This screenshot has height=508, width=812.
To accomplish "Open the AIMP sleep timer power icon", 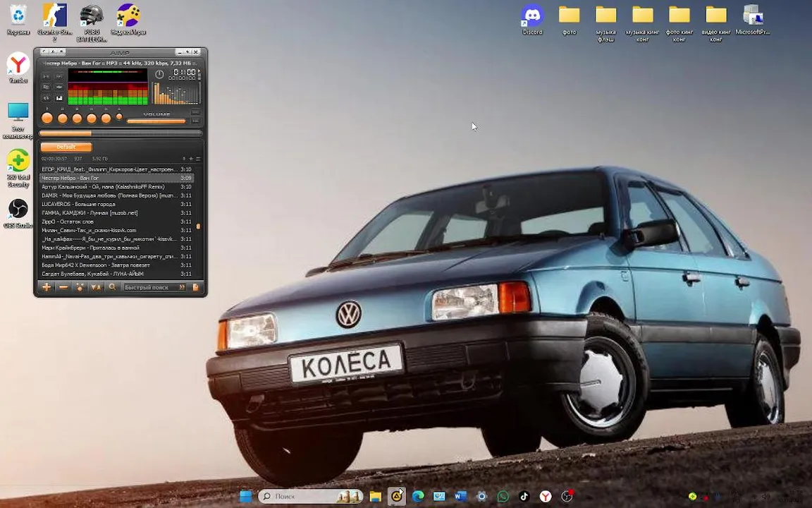I will pyautogui.click(x=159, y=74).
